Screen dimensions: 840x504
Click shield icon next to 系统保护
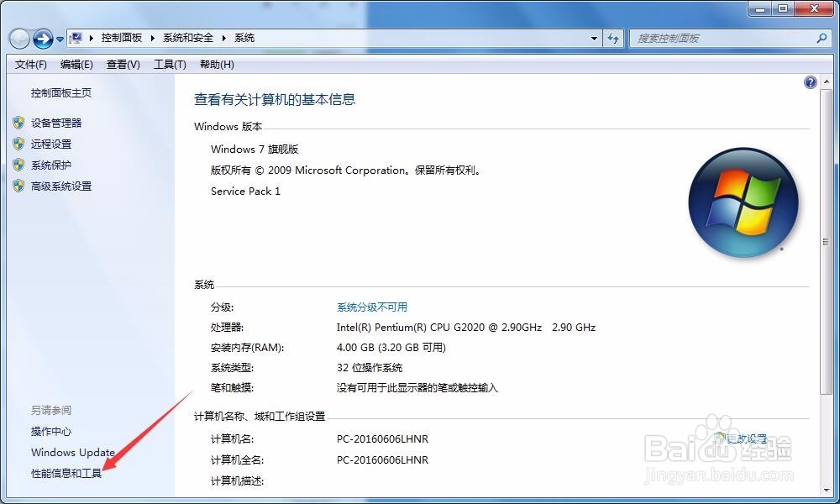coord(18,165)
